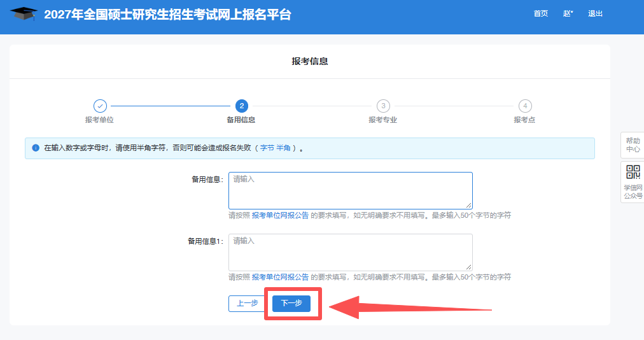Click the 下一步 button
This screenshot has width=644, height=340.
pyautogui.click(x=291, y=304)
